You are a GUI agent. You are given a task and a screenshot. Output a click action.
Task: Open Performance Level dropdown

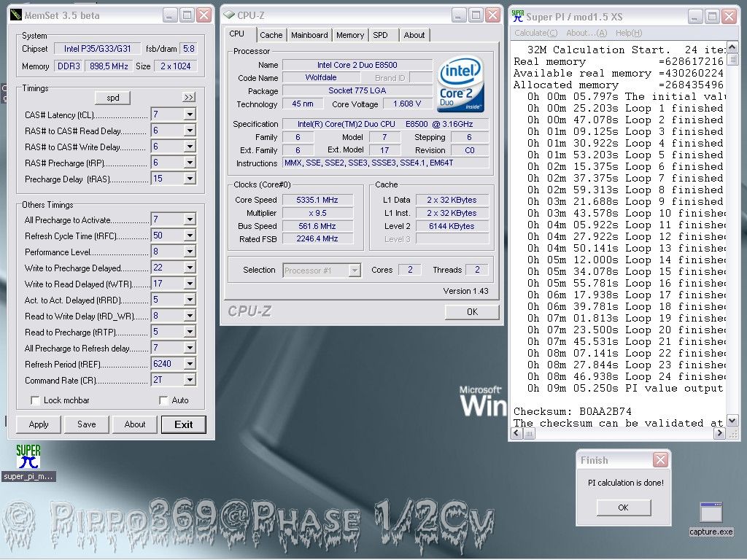click(x=190, y=252)
